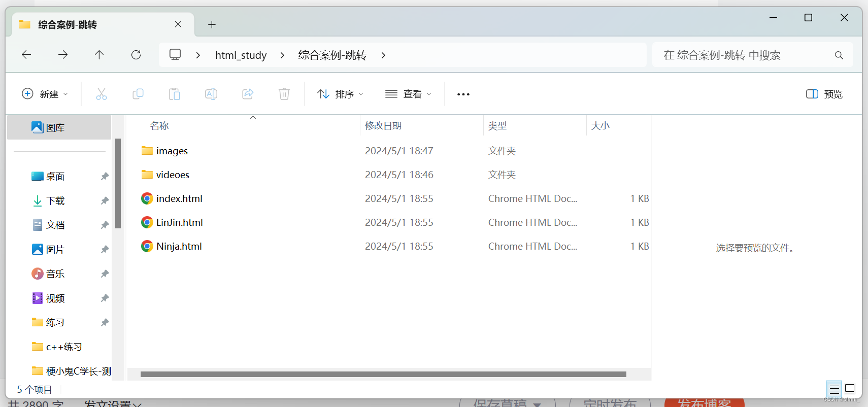Close the 综合案例-跳转 tab
The height and width of the screenshot is (407, 868).
click(x=178, y=24)
